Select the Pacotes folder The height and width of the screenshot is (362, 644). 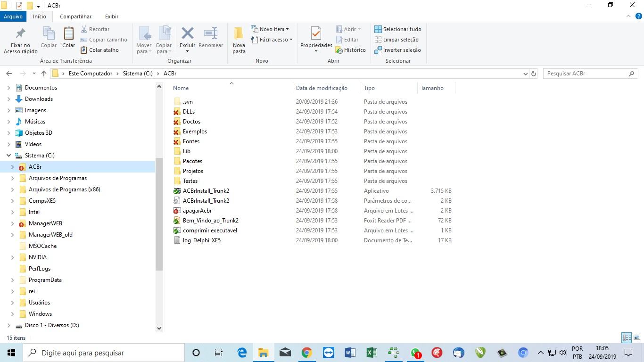click(x=192, y=161)
